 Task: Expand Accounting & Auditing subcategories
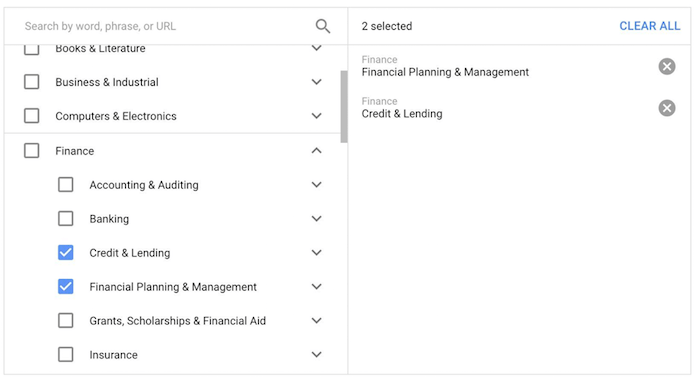pyautogui.click(x=317, y=185)
